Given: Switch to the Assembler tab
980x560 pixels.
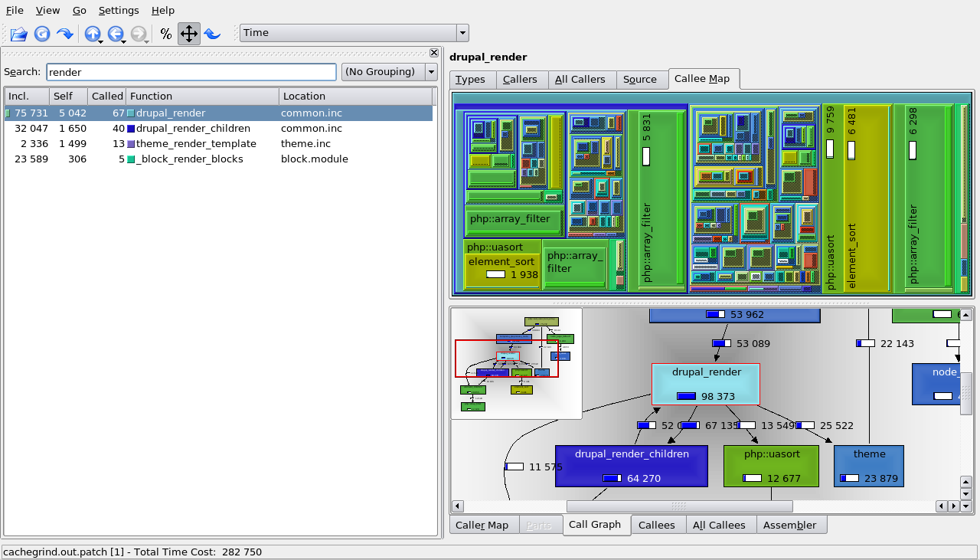Looking at the screenshot, I should 789,526.
